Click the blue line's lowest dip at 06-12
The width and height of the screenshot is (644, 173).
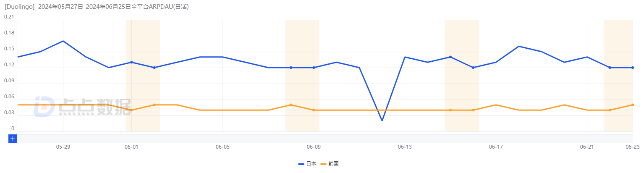tap(382, 121)
